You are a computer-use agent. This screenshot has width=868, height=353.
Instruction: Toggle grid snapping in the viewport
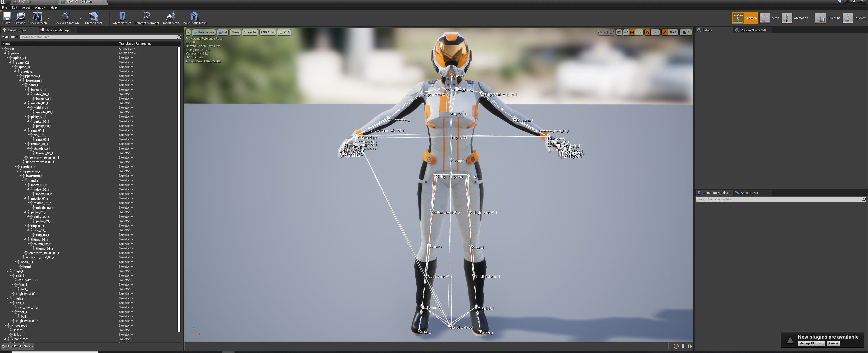pos(632,32)
